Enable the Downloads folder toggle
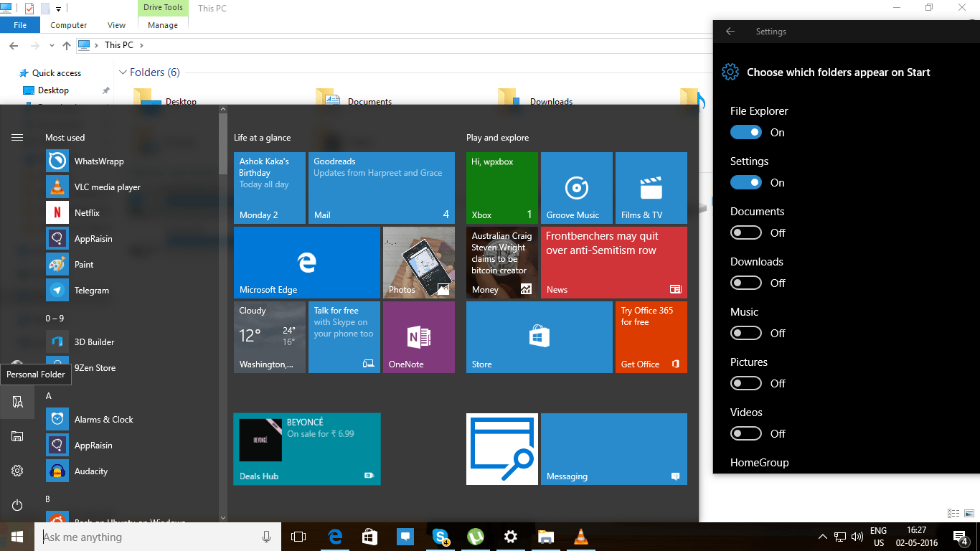The height and width of the screenshot is (551, 980). point(746,283)
